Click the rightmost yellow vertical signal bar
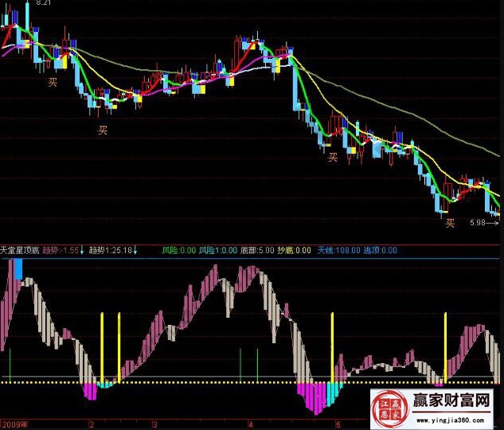The image size is (504, 430). pyautogui.click(x=446, y=344)
